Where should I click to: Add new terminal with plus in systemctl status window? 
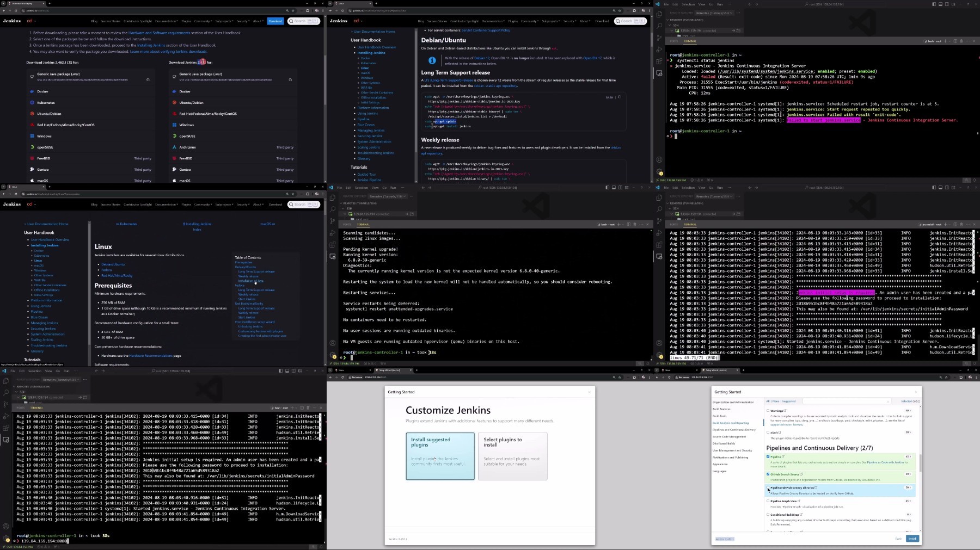[946, 41]
